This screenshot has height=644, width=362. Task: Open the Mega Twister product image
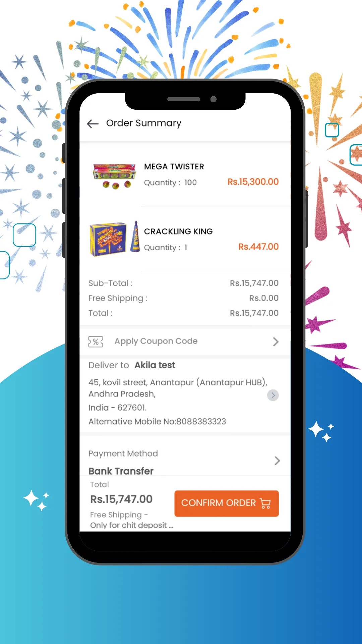coord(114,176)
